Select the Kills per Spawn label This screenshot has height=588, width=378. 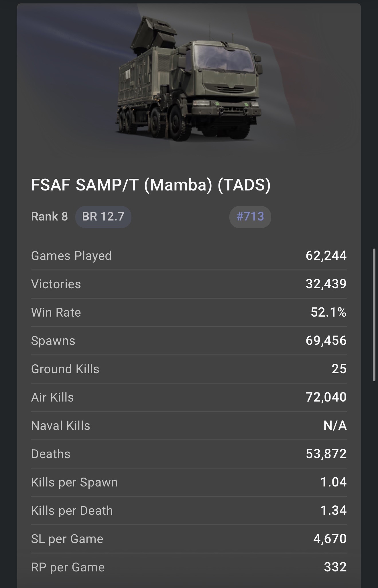tap(74, 482)
